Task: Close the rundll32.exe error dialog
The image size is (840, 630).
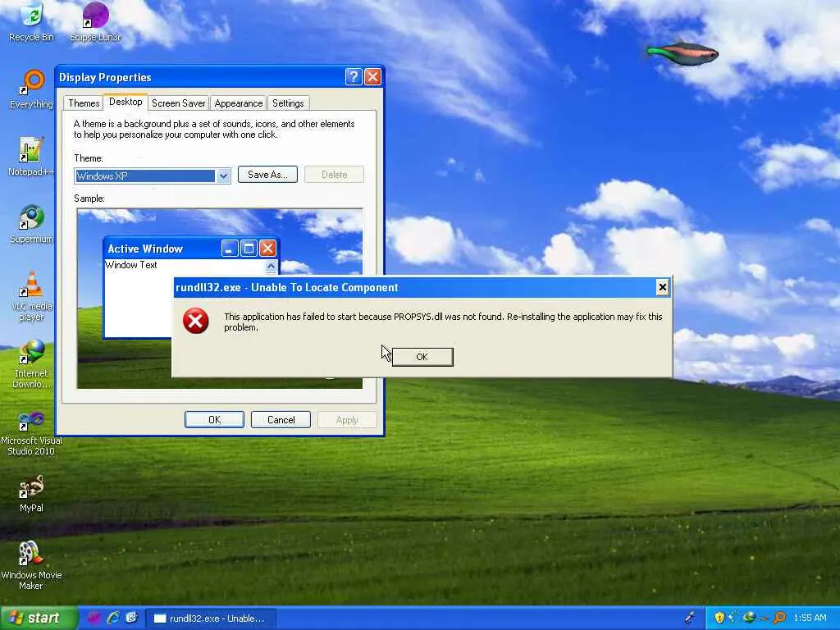Action: tap(662, 288)
